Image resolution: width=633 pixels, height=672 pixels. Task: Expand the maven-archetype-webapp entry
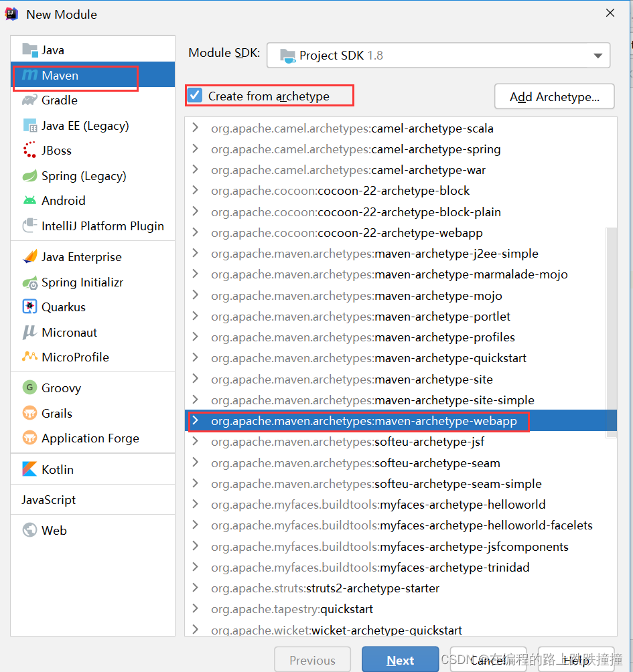pos(196,421)
